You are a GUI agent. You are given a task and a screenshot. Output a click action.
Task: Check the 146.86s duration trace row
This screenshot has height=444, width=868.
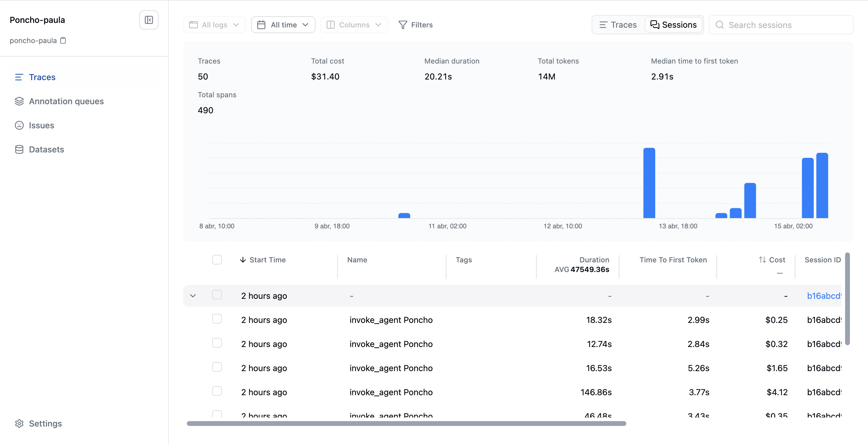pos(217,391)
